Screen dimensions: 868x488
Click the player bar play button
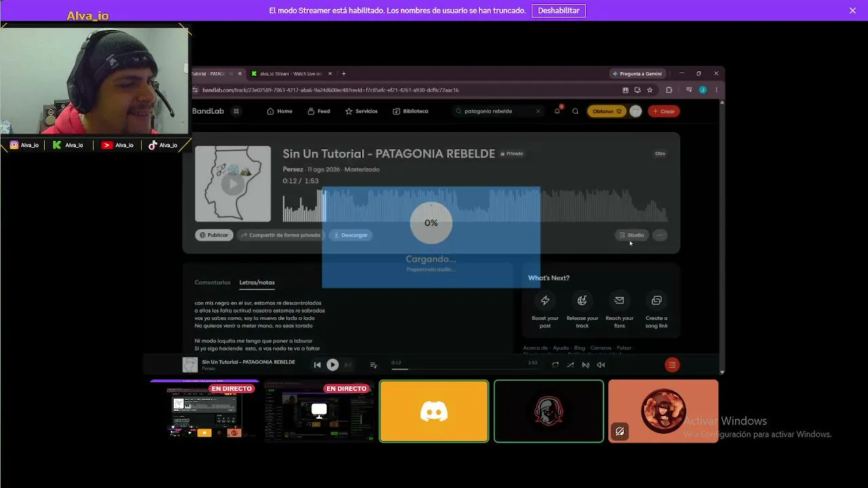click(x=332, y=365)
